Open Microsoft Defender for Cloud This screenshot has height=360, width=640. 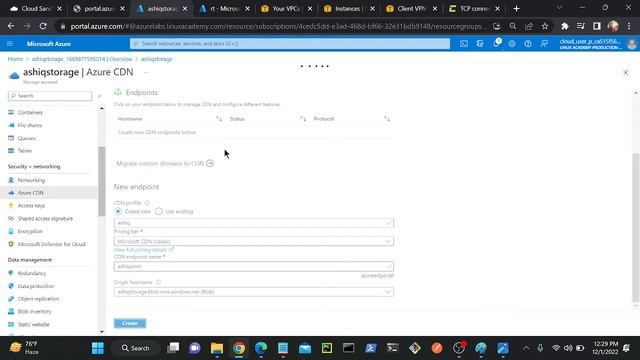coord(51,244)
